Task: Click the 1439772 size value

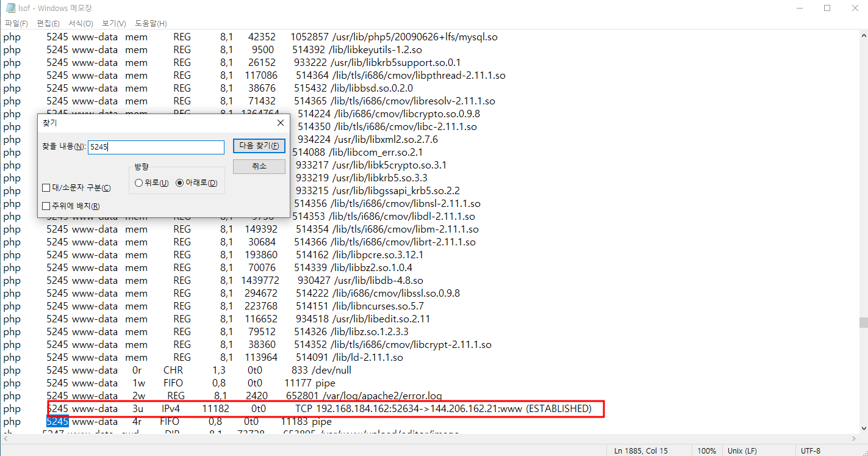Action: click(261, 281)
